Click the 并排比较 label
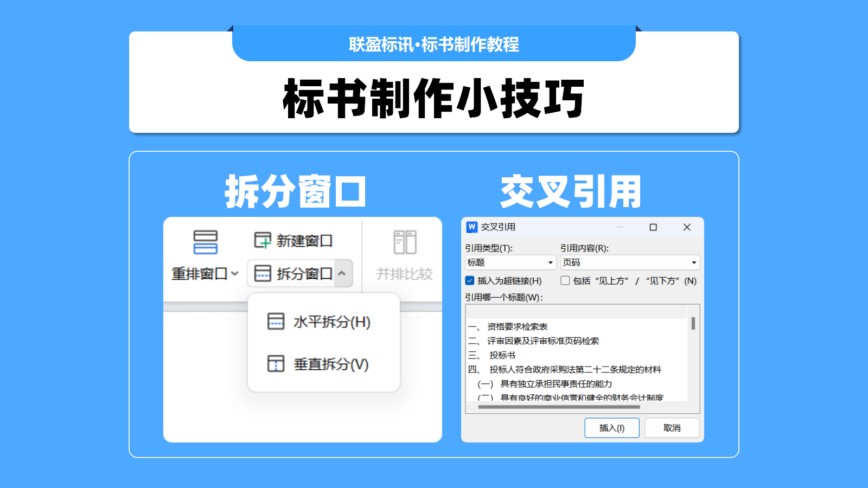Viewport: 868px width, 488px height. 405,274
